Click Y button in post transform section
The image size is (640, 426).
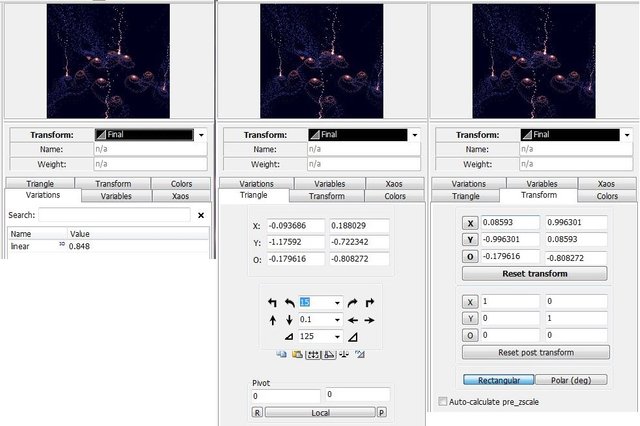(x=470, y=318)
